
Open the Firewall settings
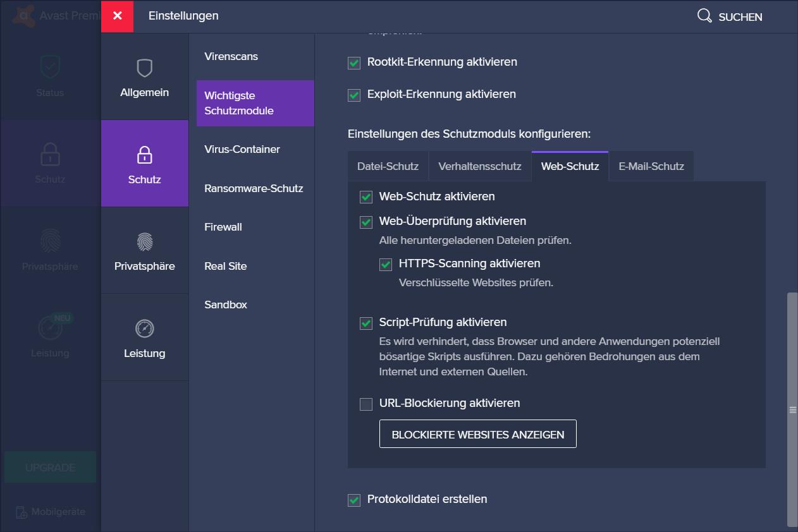[x=223, y=227]
